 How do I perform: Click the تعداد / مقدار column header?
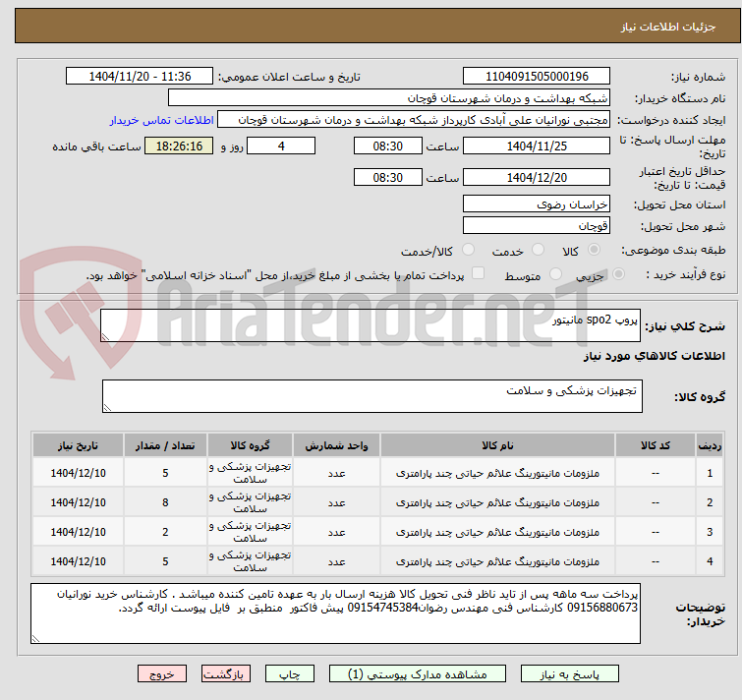tap(165, 445)
